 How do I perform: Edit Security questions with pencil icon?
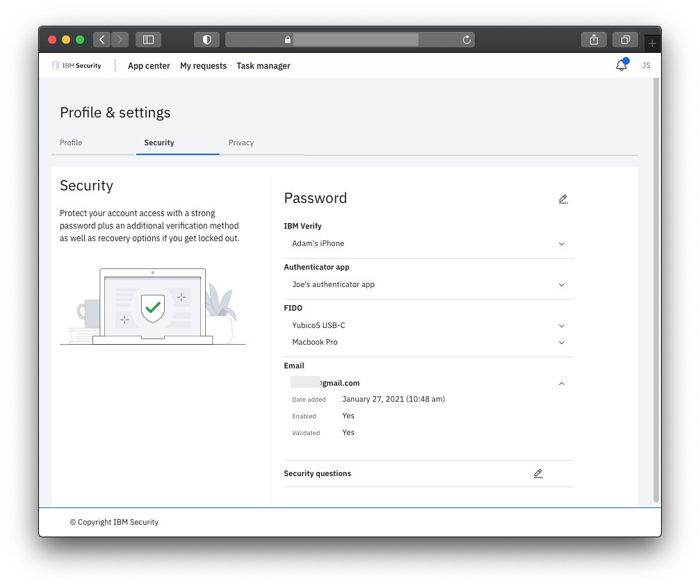click(x=538, y=473)
